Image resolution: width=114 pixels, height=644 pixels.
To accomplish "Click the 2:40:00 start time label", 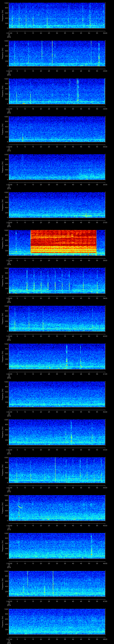I will [x=9, y=374].
